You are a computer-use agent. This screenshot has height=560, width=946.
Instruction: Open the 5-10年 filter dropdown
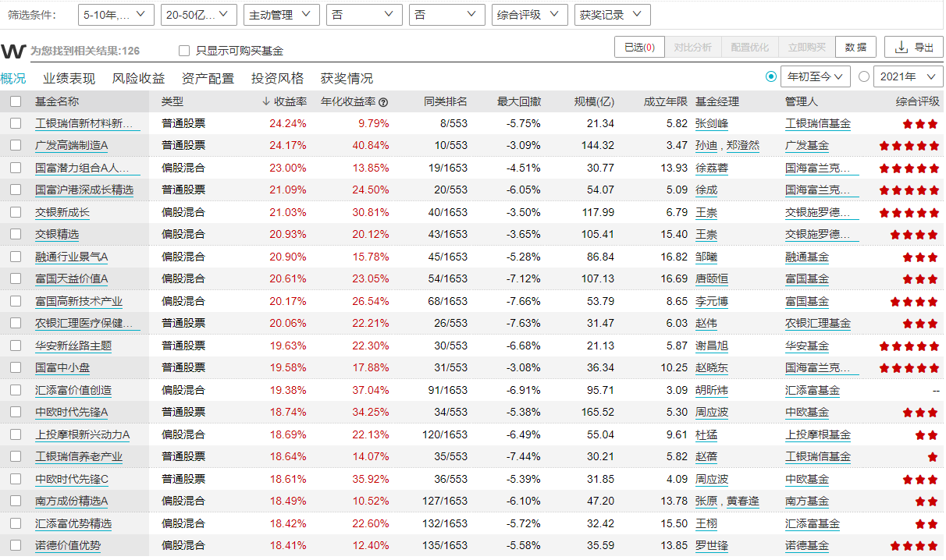pyautogui.click(x=116, y=15)
